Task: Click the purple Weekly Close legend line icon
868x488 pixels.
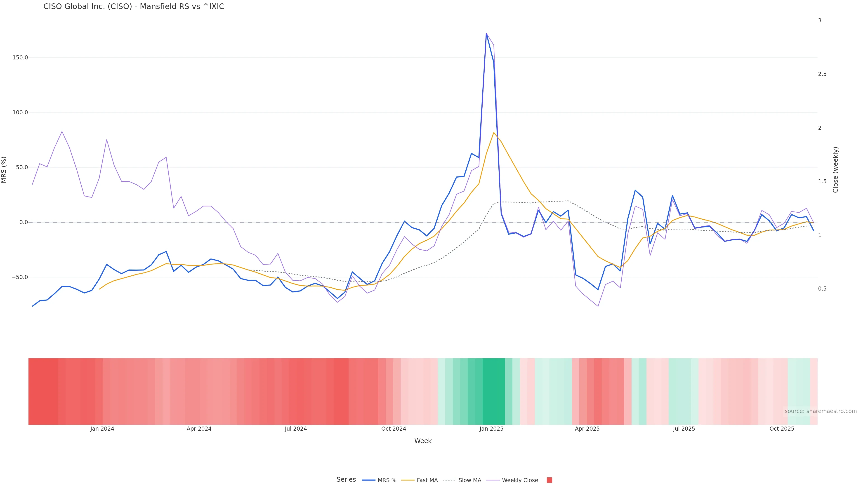Action: click(x=493, y=480)
